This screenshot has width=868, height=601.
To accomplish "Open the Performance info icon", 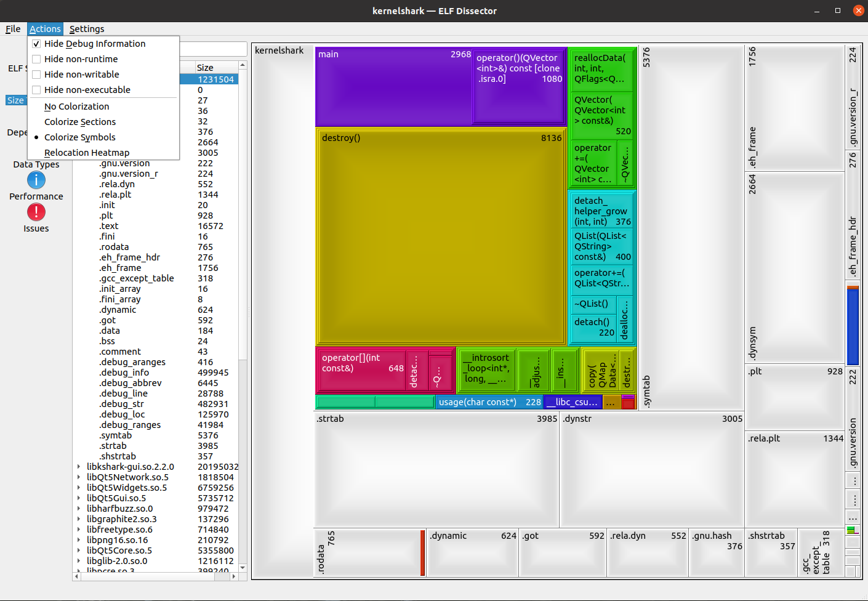I will 36,180.
